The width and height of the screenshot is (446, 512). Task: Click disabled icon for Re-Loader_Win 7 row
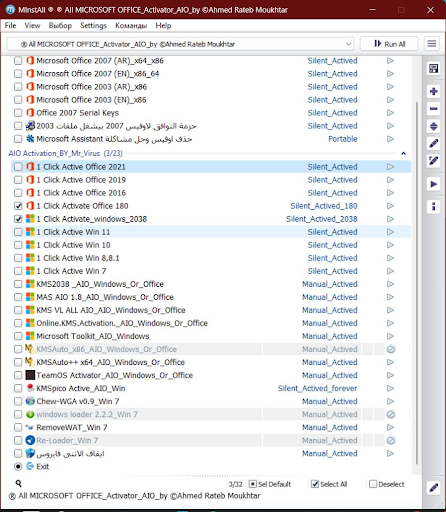391,441
